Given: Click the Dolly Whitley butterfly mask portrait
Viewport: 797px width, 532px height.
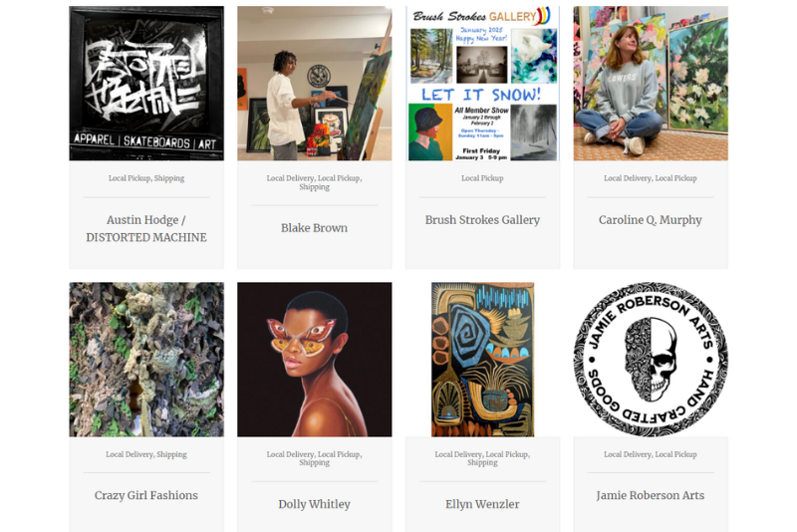Looking at the screenshot, I should click(x=315, y=360).
